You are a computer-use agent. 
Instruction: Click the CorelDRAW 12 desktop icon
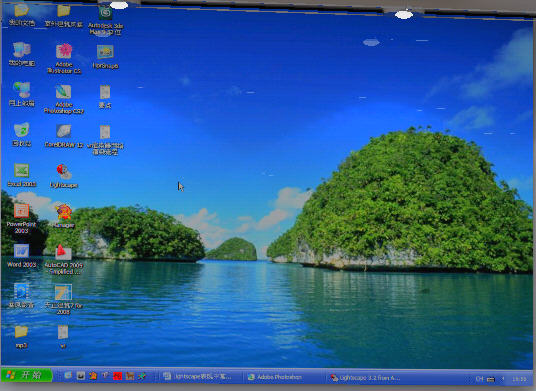click(64, 136)
